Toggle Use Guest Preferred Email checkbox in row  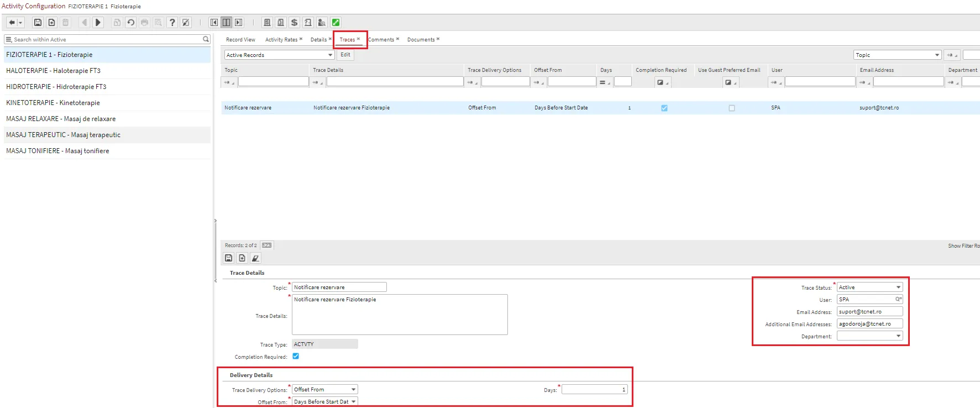click(732, 108)
